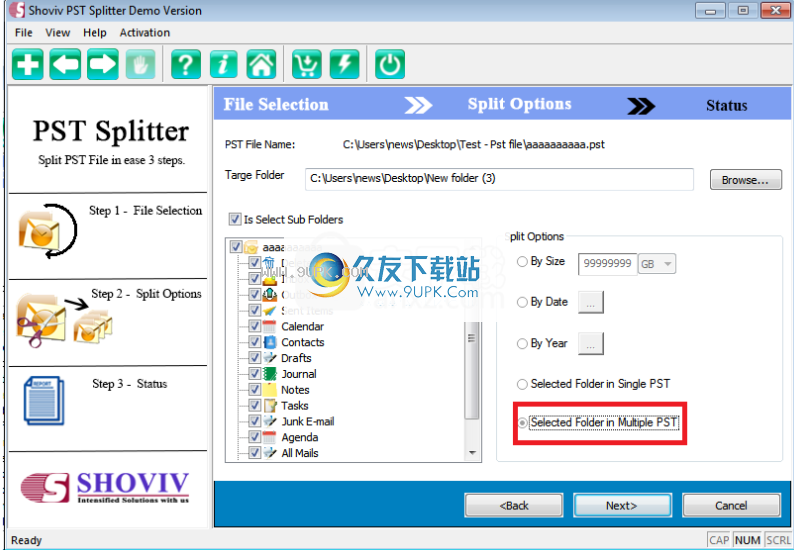Select the By Size radio option
The width and height of the screenshot is (794, 550).
click(x=522, y=261)
